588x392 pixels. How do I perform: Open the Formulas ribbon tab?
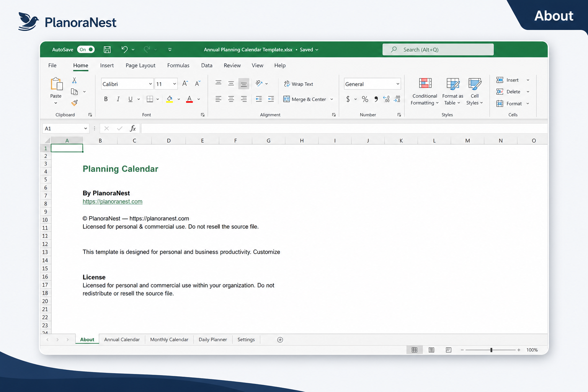(x=178, y=65)
